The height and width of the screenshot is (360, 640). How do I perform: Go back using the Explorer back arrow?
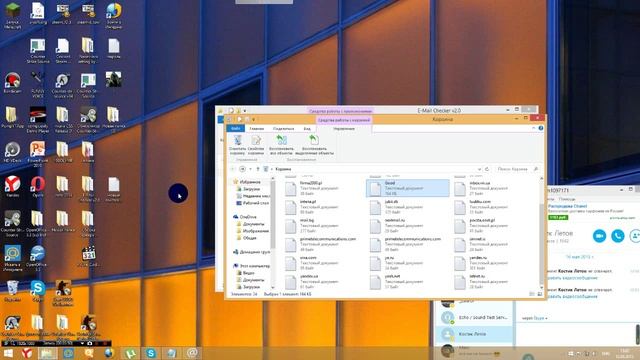pos(233,169)
